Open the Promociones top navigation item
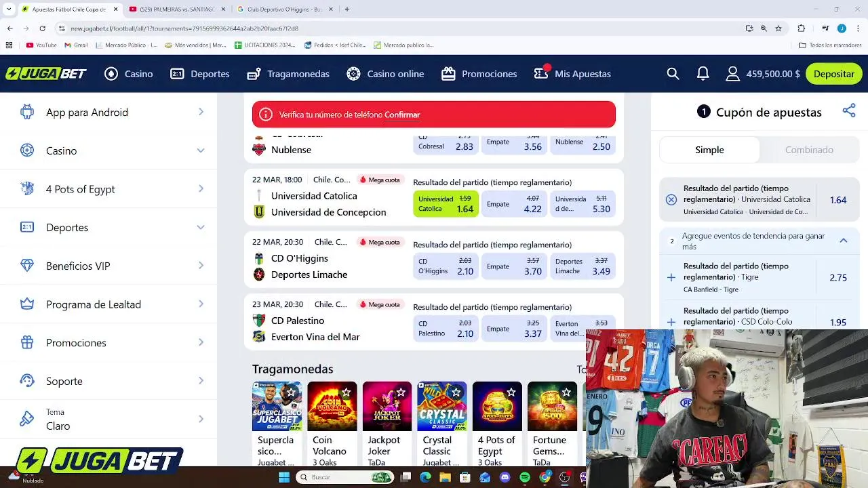This screenshot has width=868, height=488. click(x=479, y=74)
